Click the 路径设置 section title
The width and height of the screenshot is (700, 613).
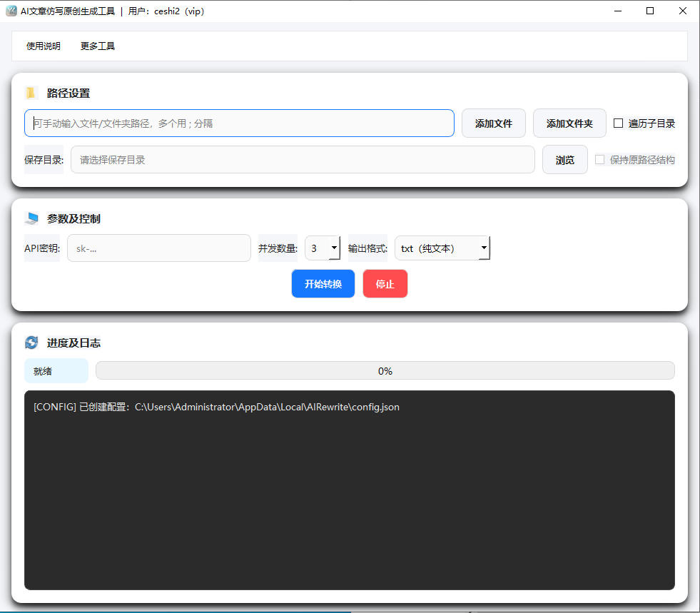click(69, 93)
